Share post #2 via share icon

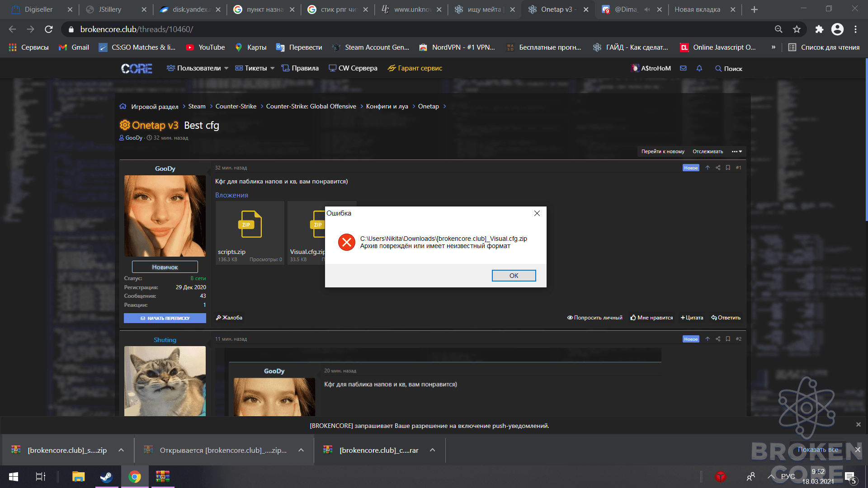(718, 339)
